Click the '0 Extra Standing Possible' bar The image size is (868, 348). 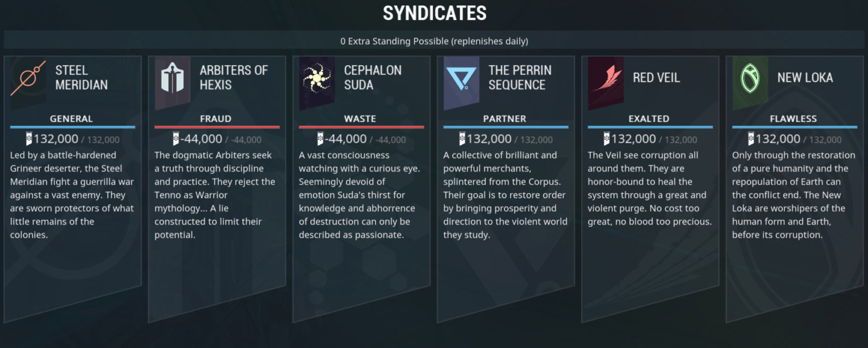[434, 41]
